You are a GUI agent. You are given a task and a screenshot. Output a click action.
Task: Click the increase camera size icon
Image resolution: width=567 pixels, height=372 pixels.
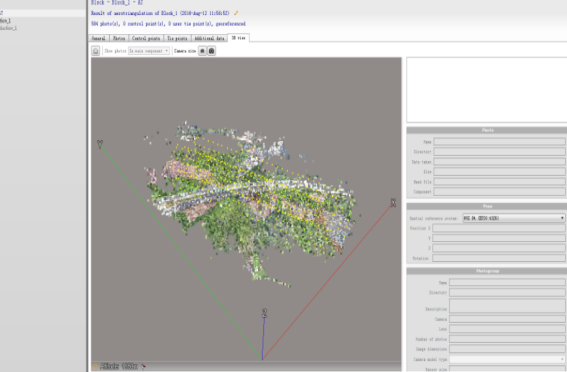[x=212, y=51]
